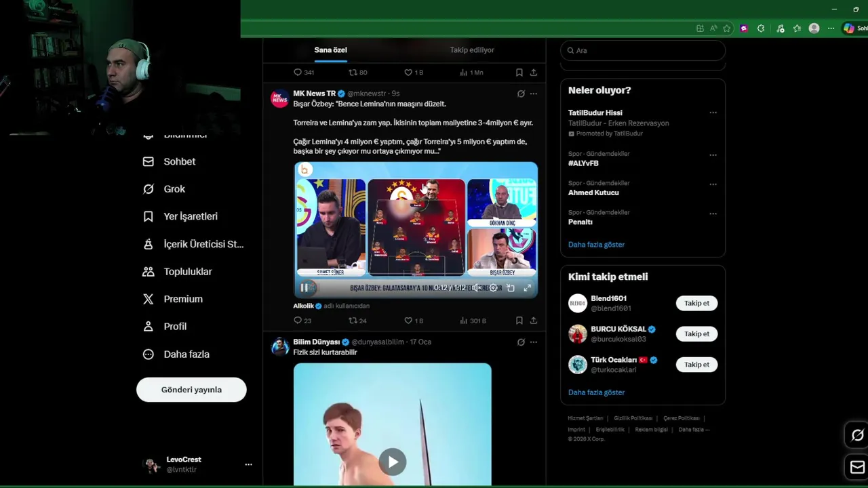The height and width of the screenshot is (488, 868).
Task: Open browser favorites list icon
Action: pos(797,28)
